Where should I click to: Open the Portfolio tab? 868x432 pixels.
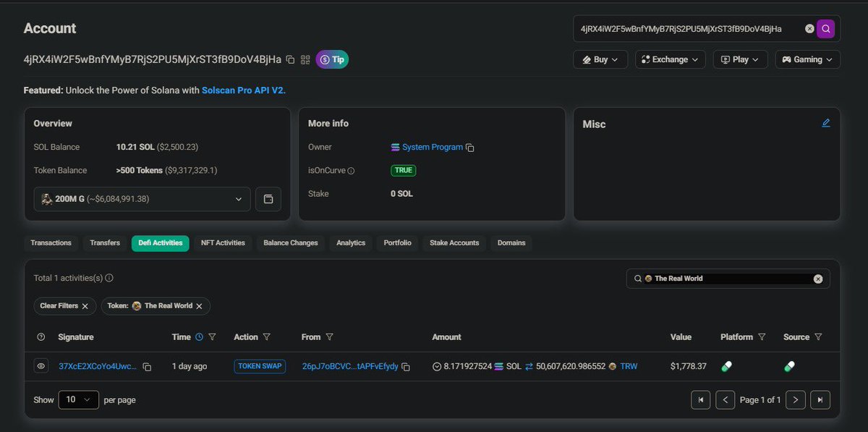[398, 243]
